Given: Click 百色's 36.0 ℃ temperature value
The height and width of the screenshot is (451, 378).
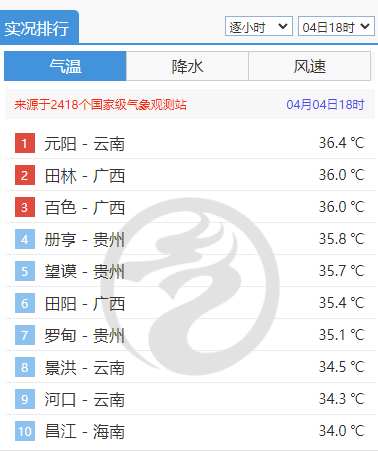Looking at the screenshot, I should 341,207.
